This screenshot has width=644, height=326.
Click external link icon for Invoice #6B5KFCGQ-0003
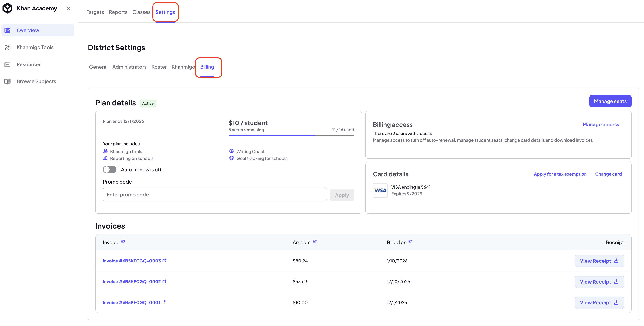click(x=165, y=260)
